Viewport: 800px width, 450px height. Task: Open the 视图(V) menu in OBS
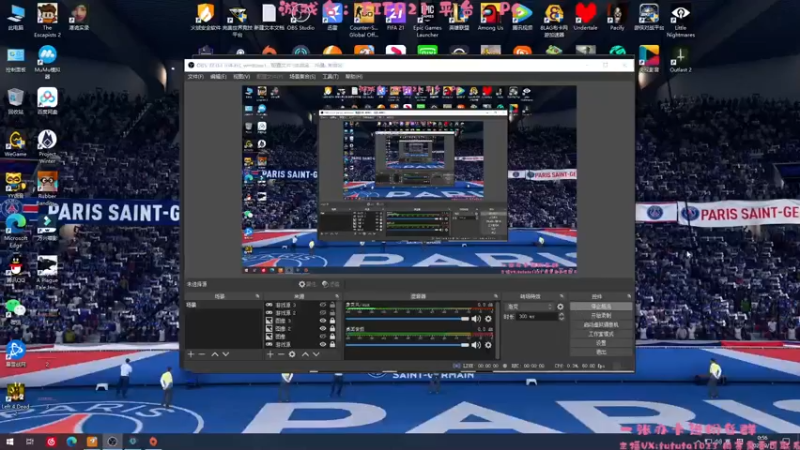(241, 77)
